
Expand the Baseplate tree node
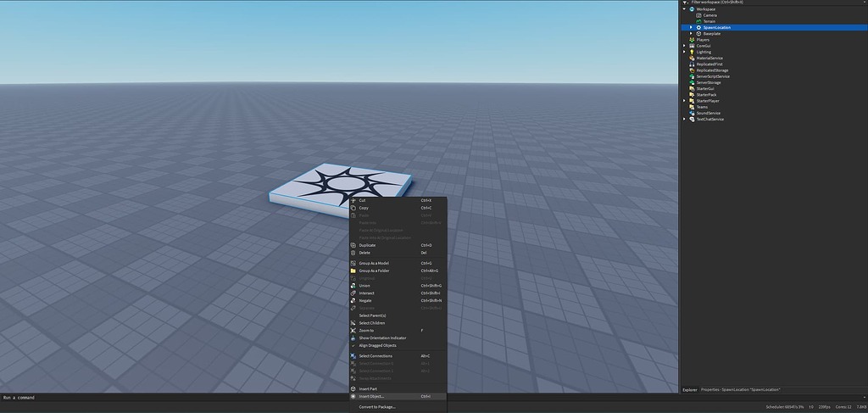[691, 34]
